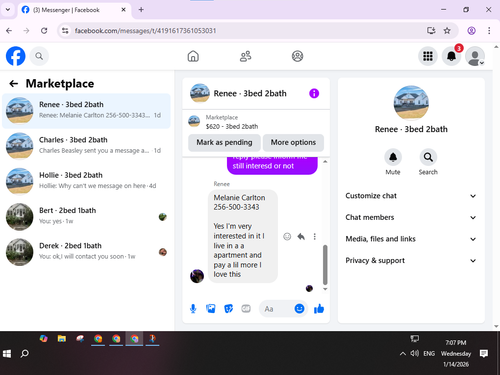The width and height of the screenshot is (500, 375).
Task: Click the back arrow beside Marketplace
Action: pos(14,83)
